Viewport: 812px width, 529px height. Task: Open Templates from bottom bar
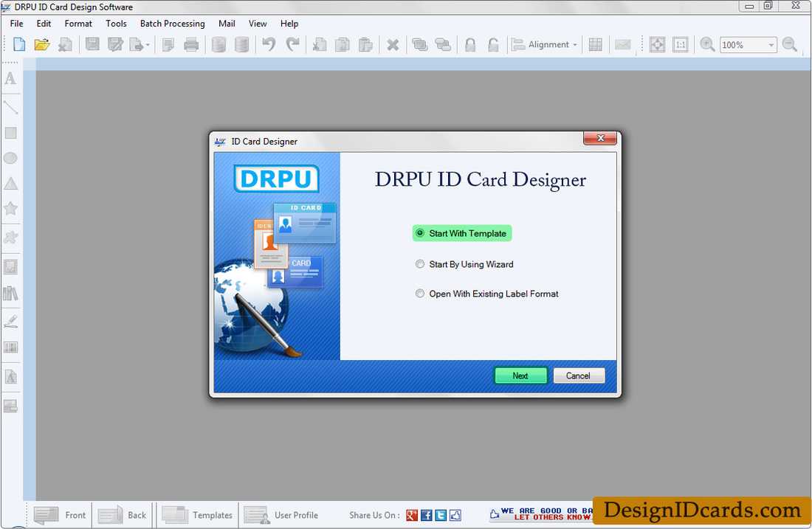197,515
